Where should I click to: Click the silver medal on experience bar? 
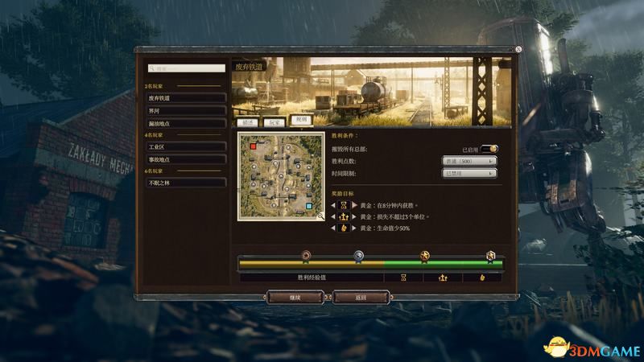point(358,256)
